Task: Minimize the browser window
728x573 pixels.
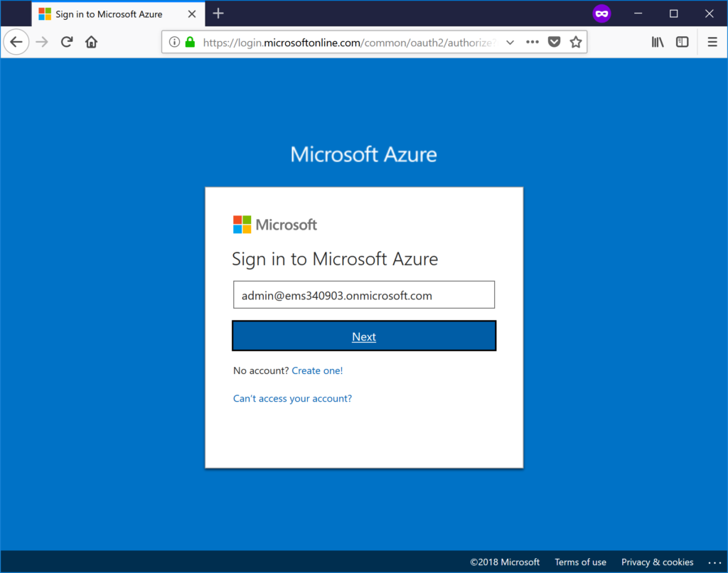Action: coord(638,14)
